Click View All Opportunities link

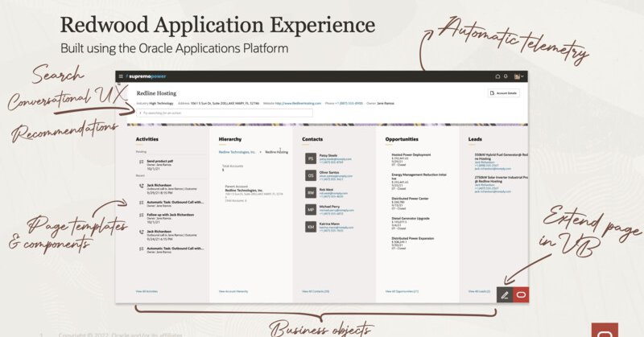pyautogui.click(x=402, y=291)
